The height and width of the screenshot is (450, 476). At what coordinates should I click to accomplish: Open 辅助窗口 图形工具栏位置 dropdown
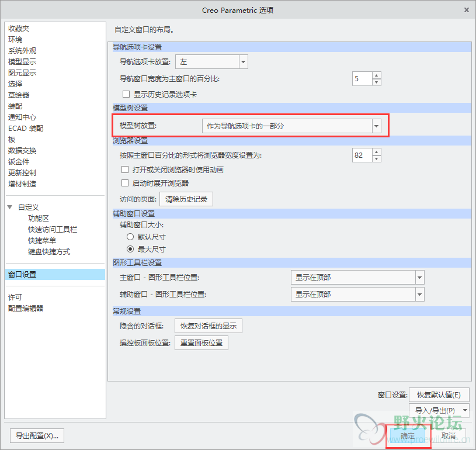(x=357, y=295)
